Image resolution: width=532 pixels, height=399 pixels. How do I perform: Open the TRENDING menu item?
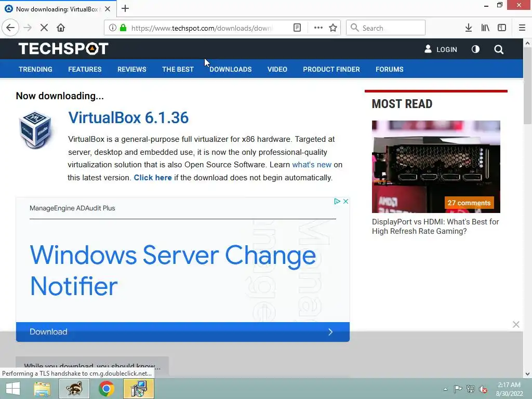36,69
